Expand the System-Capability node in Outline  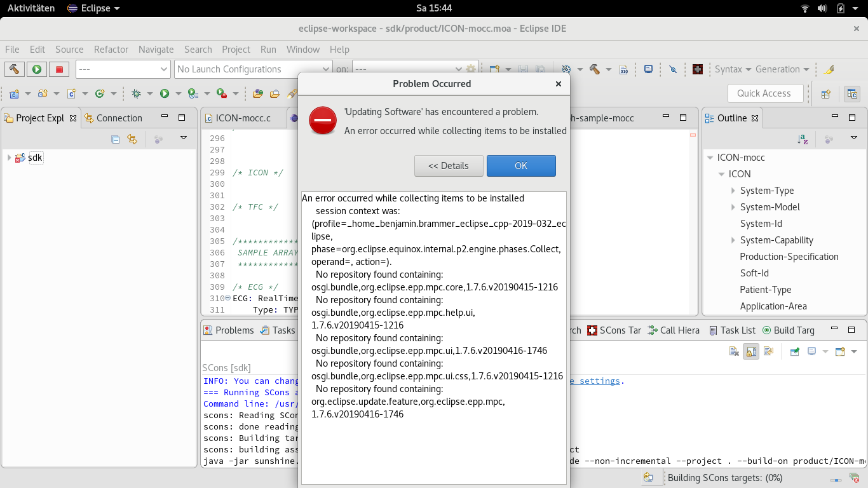coord(733,240)
